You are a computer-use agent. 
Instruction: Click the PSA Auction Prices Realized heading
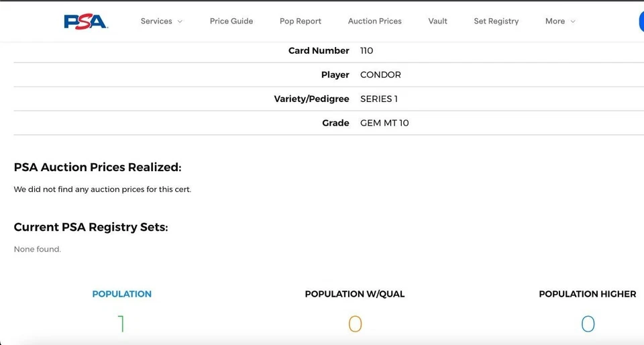point(97,167)
